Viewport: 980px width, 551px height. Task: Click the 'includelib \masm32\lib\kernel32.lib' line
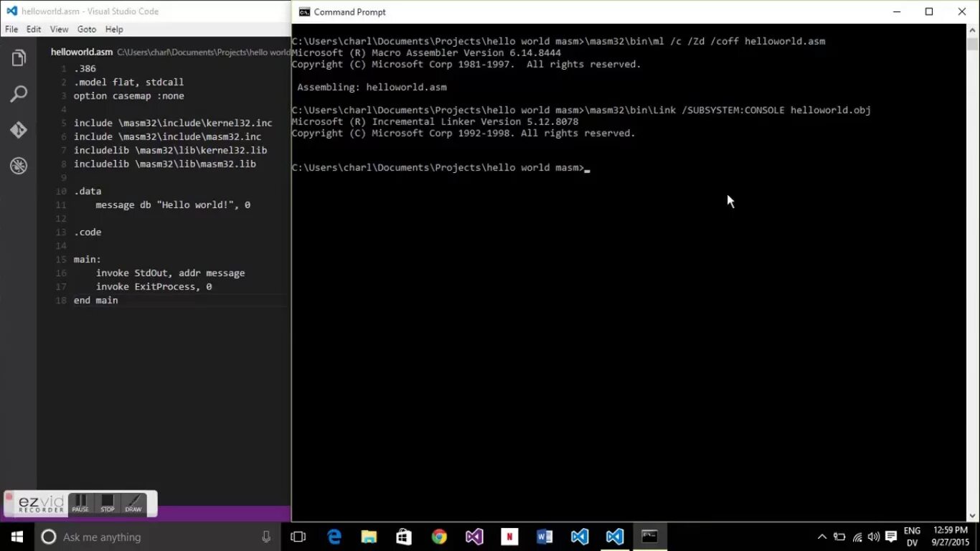(x=170, y=151)
